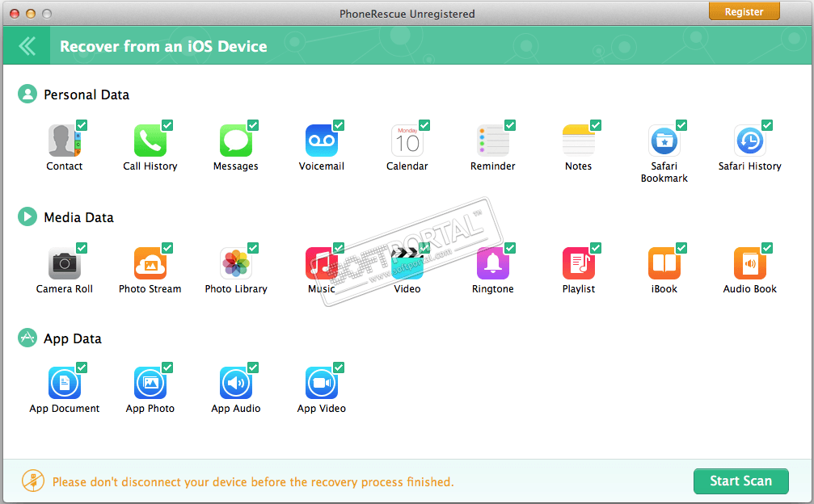Toggle the Safari History checkbox
The height and width of the screenshot is (504, 814).
coord(767,125)
